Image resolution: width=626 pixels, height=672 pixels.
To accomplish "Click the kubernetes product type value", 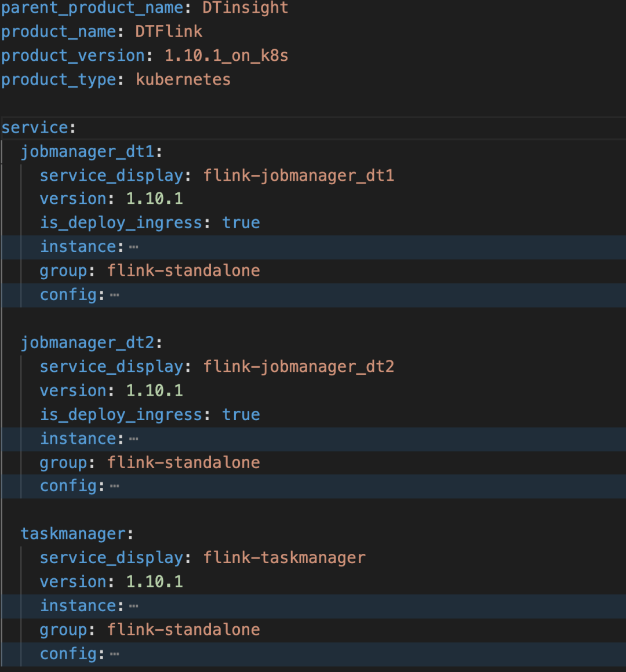I will coord(183,79).
